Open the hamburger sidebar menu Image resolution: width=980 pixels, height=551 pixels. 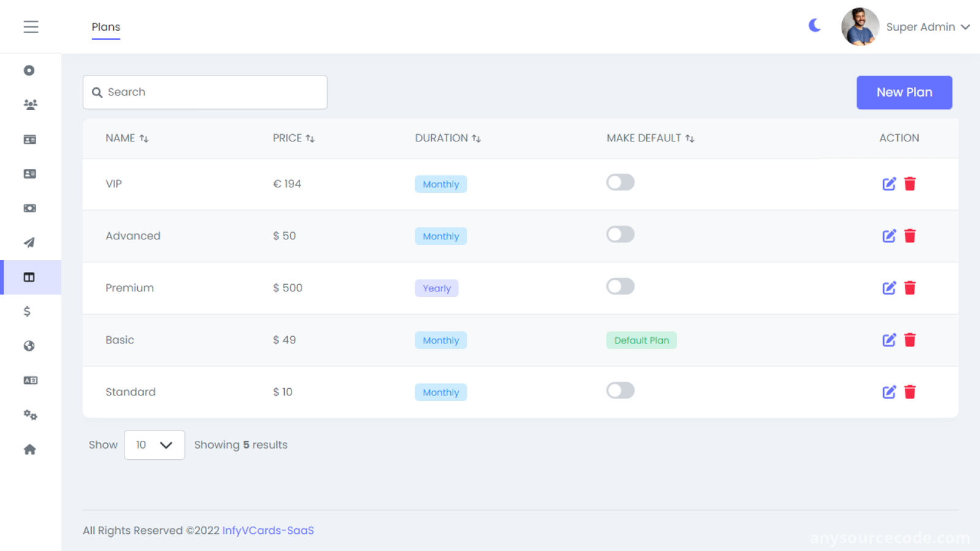pyautogui.click(x=31, y=27)
